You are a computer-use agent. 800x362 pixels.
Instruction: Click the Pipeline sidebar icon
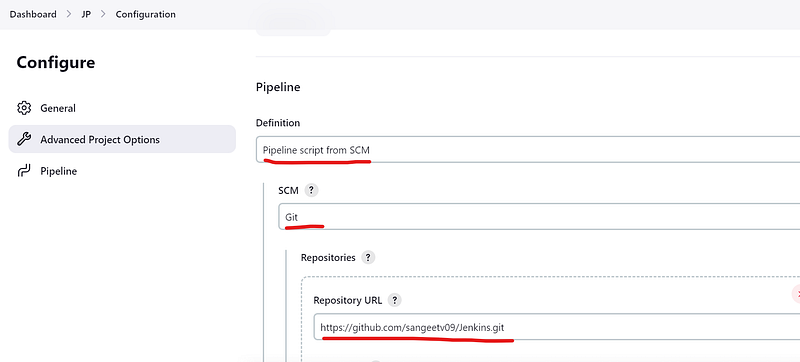(23, 171)
